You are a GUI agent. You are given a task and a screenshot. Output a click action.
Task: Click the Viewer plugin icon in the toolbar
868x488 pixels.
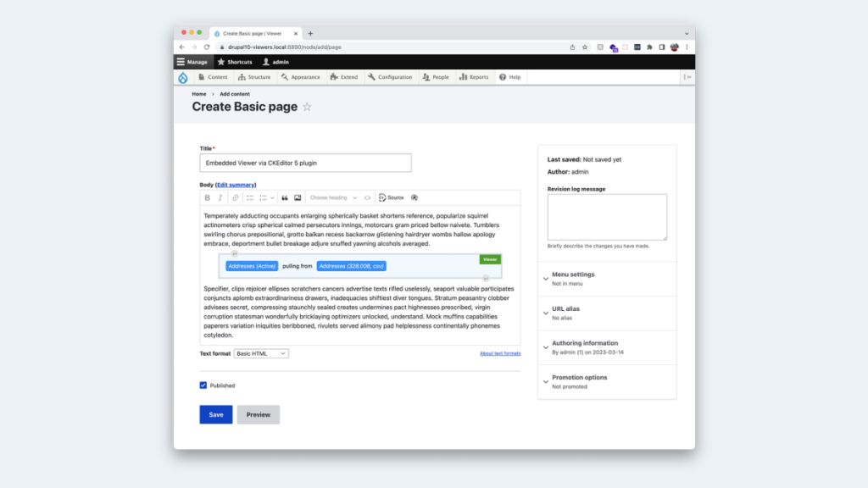tap(414, 197)
